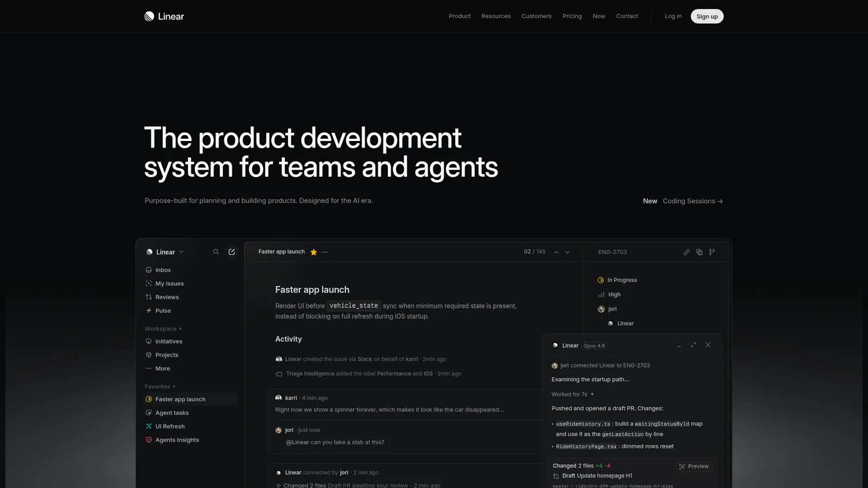Click the pull request icon beside Draft Update homepage H1

556,476
